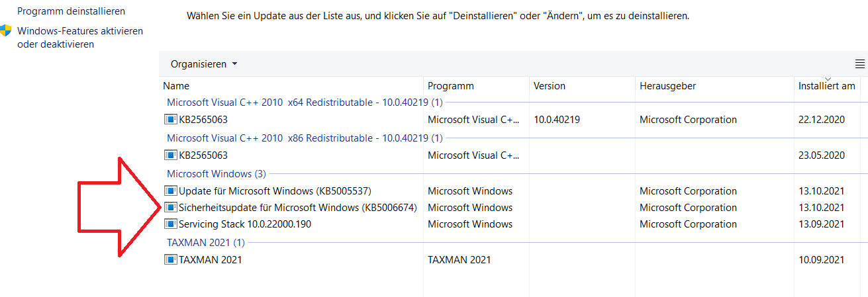The width and height of the screenshot is (868, 297).
Task: Click install date 13.09.2021
Action: coord(822,224)
